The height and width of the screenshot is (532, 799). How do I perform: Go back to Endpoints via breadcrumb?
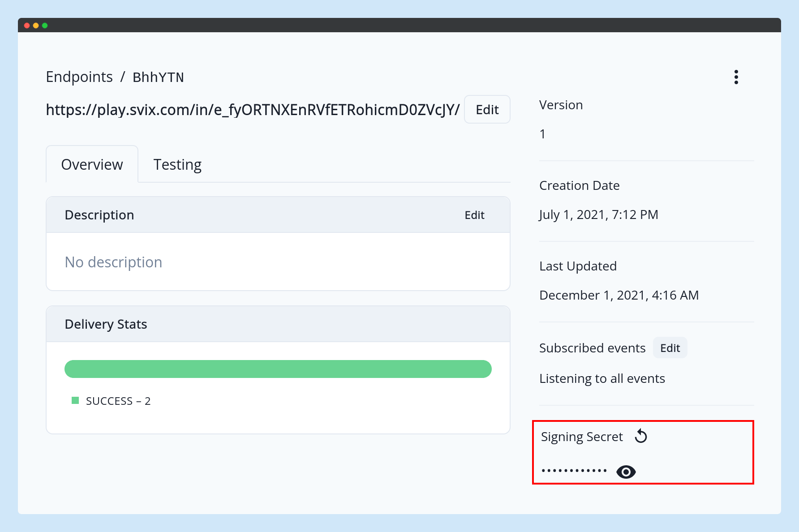click(79, 77)
